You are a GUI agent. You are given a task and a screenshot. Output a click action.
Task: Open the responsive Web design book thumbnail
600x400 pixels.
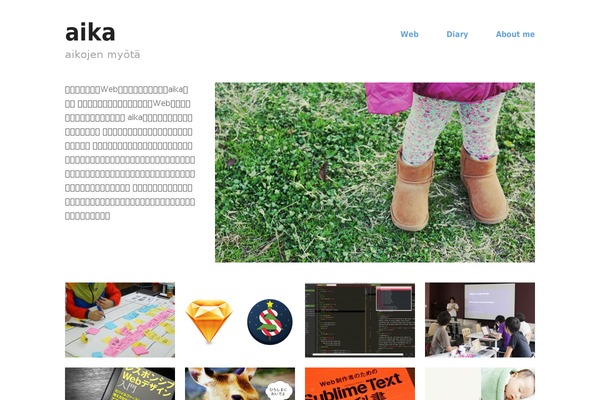pos(120,384)
